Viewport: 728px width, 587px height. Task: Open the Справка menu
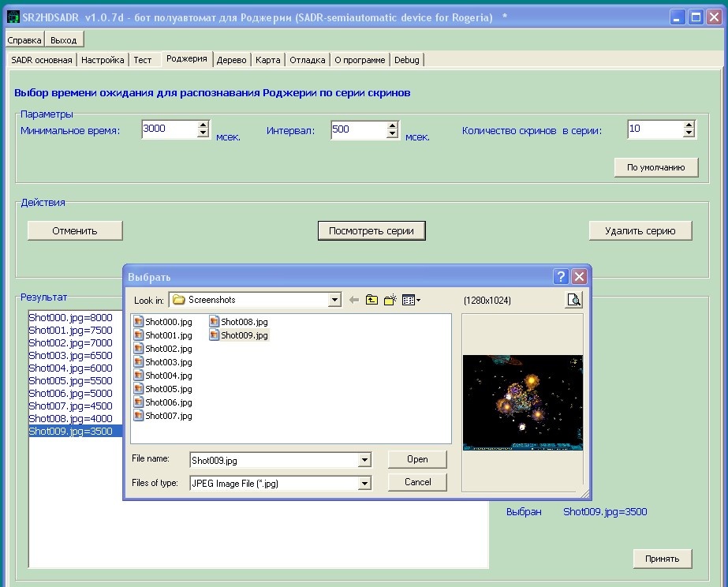pos(24,40)
